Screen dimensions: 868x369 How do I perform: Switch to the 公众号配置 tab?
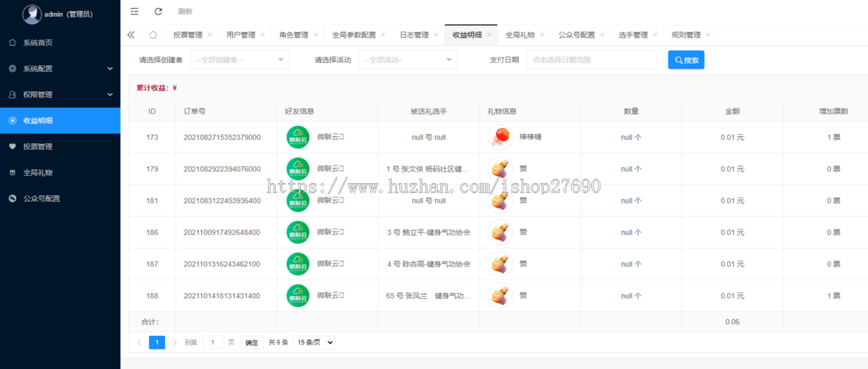[576, 35]
